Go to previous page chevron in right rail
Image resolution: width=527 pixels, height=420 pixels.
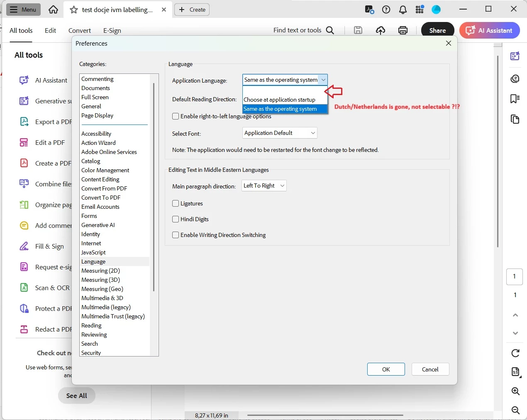point(515,315)
